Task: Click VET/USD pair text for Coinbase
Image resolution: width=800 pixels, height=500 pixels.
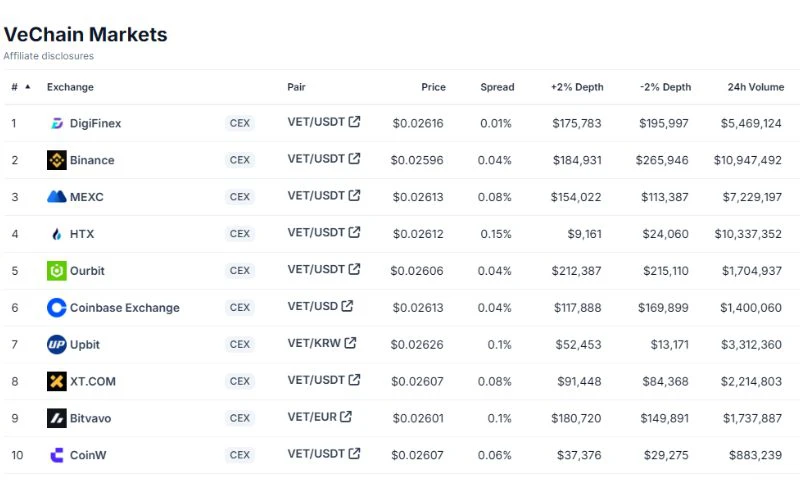Action: click(x=312, y=306)
